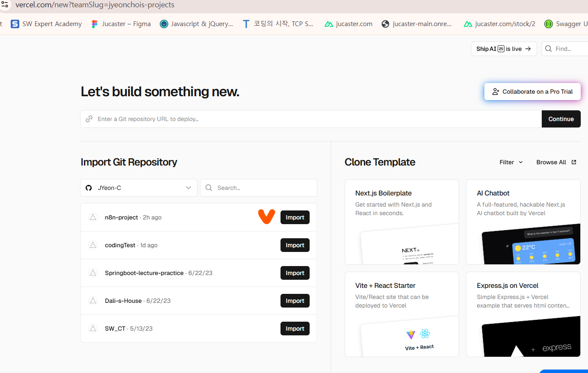Open jucaster-main.onre... bookmark
The image size is (588, 373).
[417, 24]
